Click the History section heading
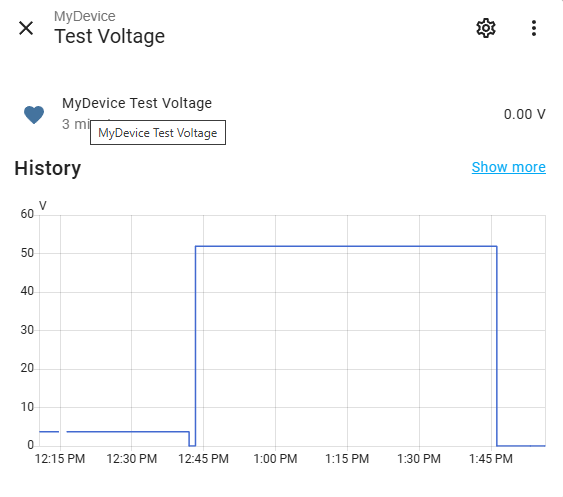Screen dimensions: 563x497 [48, 168]
